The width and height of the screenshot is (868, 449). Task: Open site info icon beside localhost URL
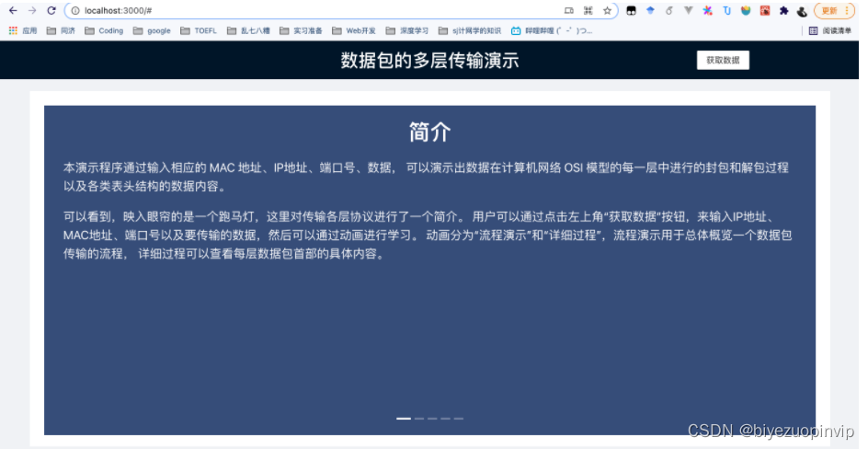coord(75,10)
